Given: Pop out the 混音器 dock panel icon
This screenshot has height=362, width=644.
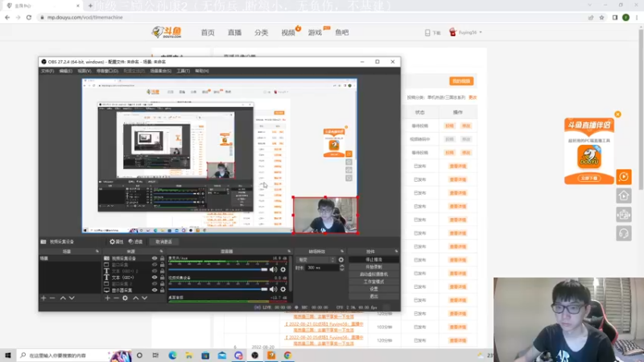Looking at the screenshot, I should coord(289,251).
